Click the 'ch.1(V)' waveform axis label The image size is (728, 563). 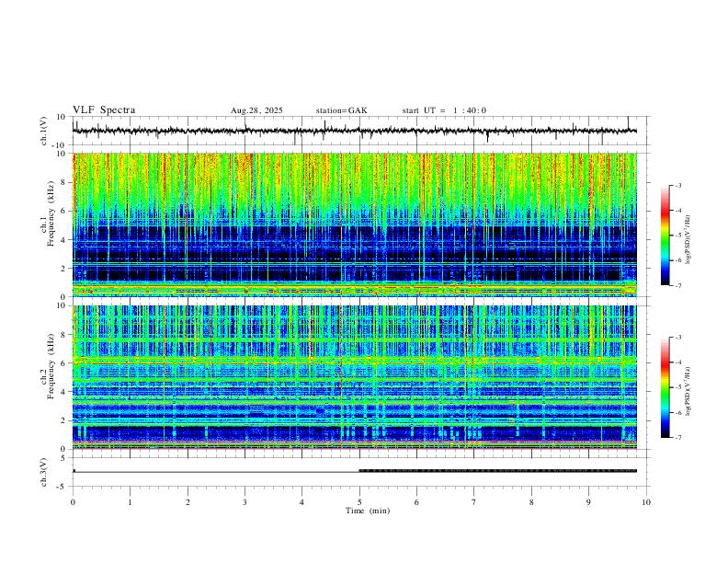click(44, 131)
